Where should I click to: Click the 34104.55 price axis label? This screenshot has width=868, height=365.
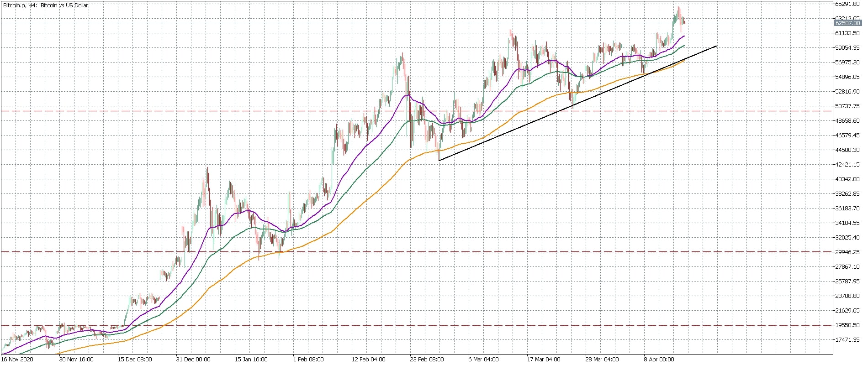pyautogui.click(x=847, y=223)
